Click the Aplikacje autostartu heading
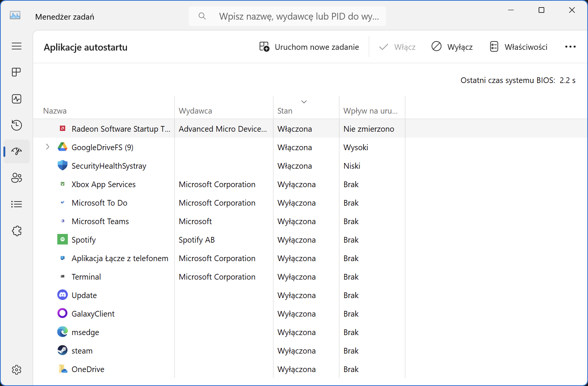 [x=86, y=48]
